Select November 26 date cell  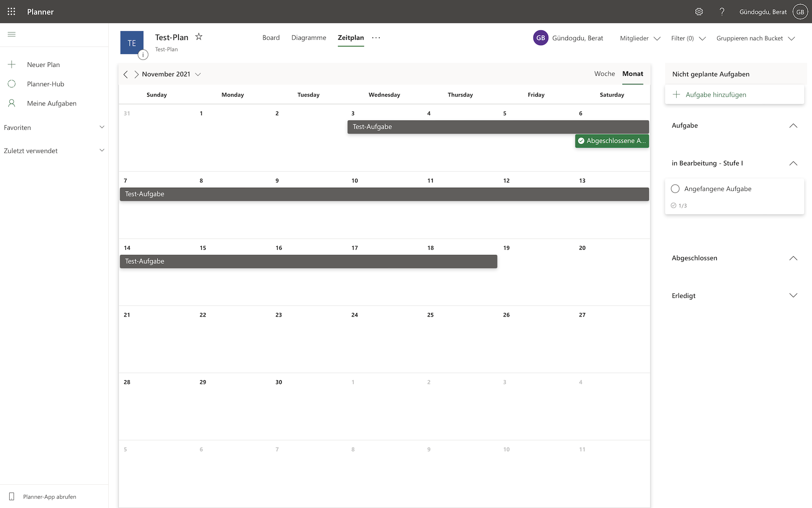[x=536, y=339]
